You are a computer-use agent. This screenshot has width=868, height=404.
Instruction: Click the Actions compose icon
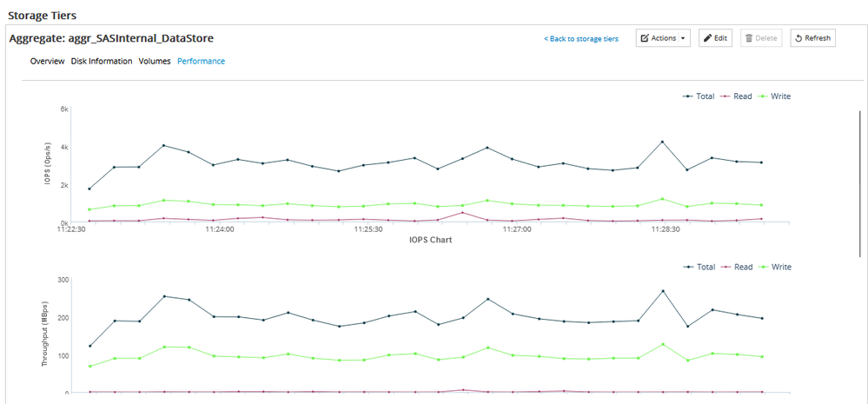[x=644, y=38]
